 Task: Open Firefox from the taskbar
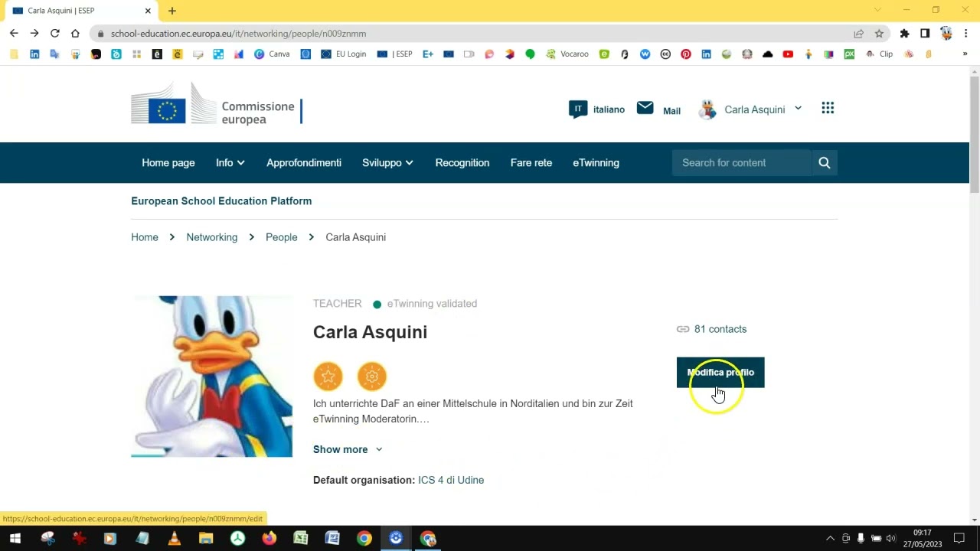coord(269,538)
